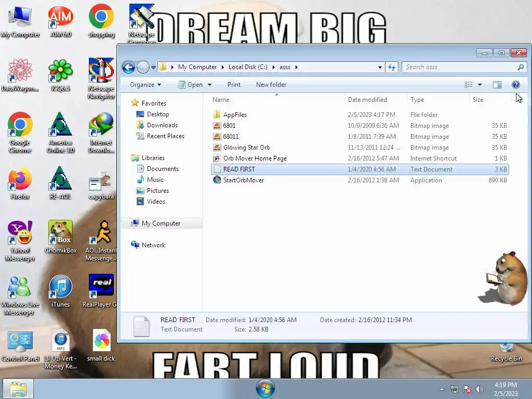Image resolution: width=532 pixels, height=399 pixels.
Task: Sort by the Size column header
Action: tap(489, 99)
